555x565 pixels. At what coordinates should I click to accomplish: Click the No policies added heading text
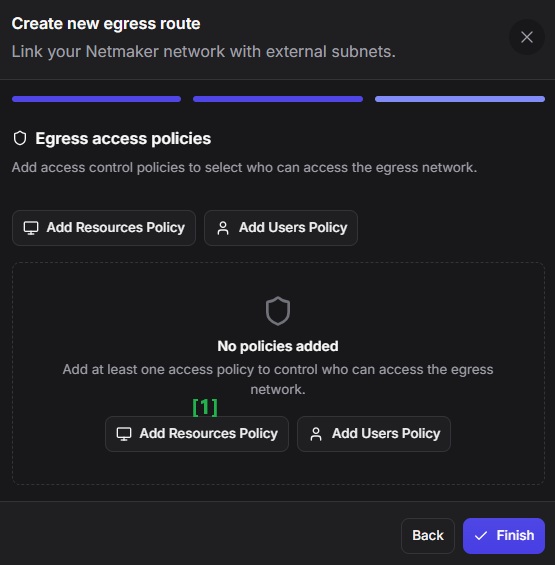pos(278,346)
